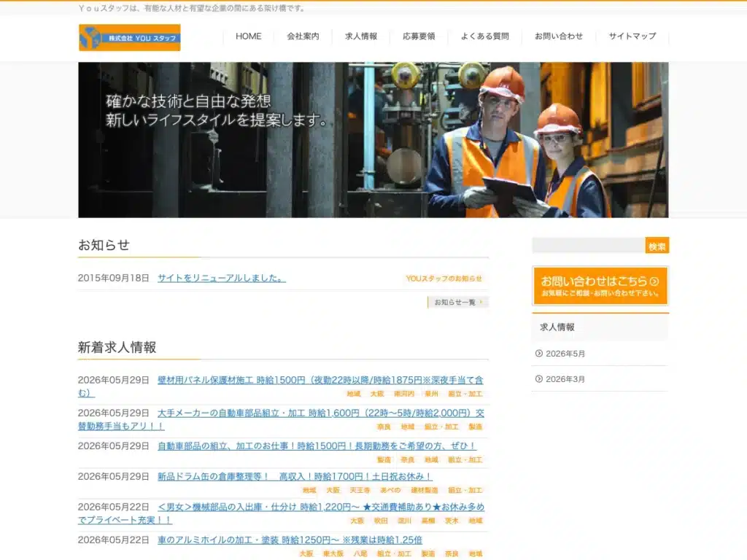Screen dimensions: 747x560
Task: Open the よくある質問 navigation item
Action: pyautogui.click(x=485, y=36)
